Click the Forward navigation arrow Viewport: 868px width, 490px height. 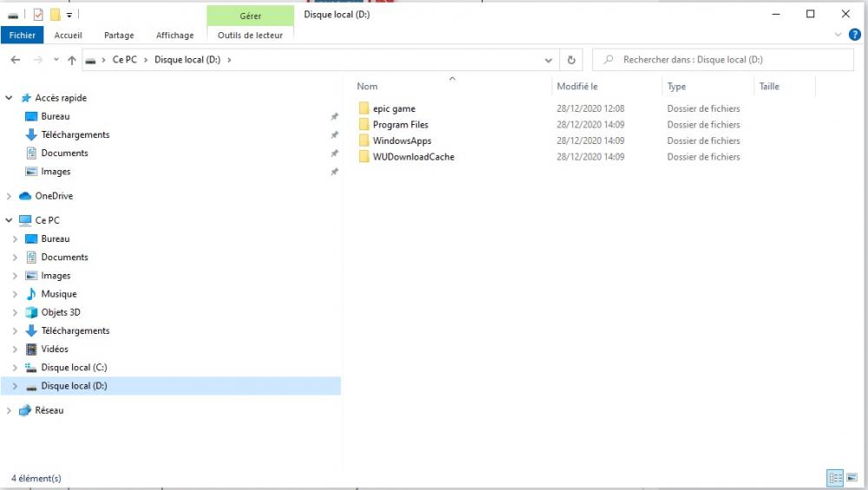37,60
